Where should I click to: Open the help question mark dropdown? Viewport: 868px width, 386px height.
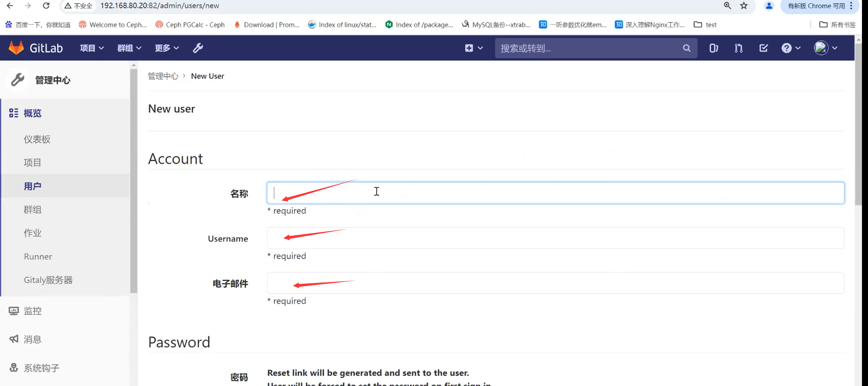(x=791, y=48)
